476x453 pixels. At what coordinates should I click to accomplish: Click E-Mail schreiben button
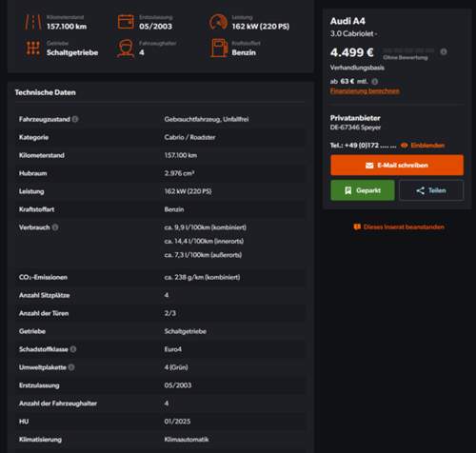pos(397,165)
